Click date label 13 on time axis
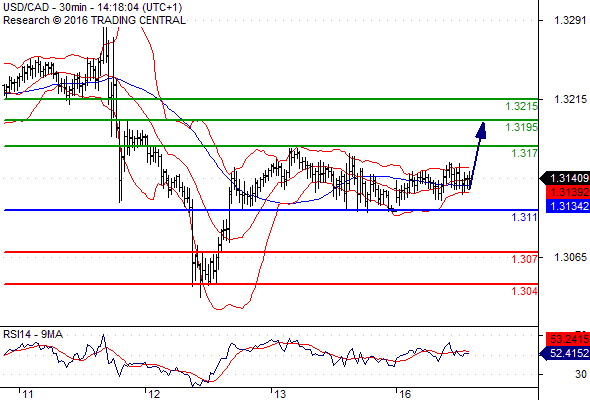590x400 pixels. [280, 394]
